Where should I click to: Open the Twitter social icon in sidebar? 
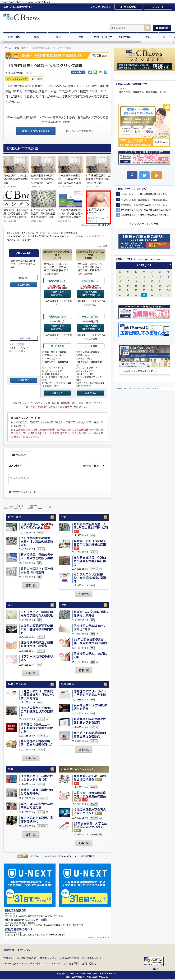(x=144, y=175)
